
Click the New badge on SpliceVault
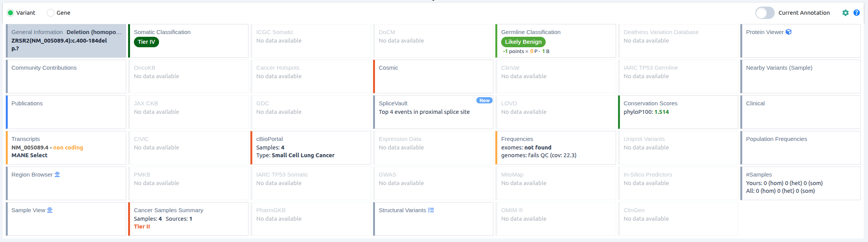(x=484, y=101)
